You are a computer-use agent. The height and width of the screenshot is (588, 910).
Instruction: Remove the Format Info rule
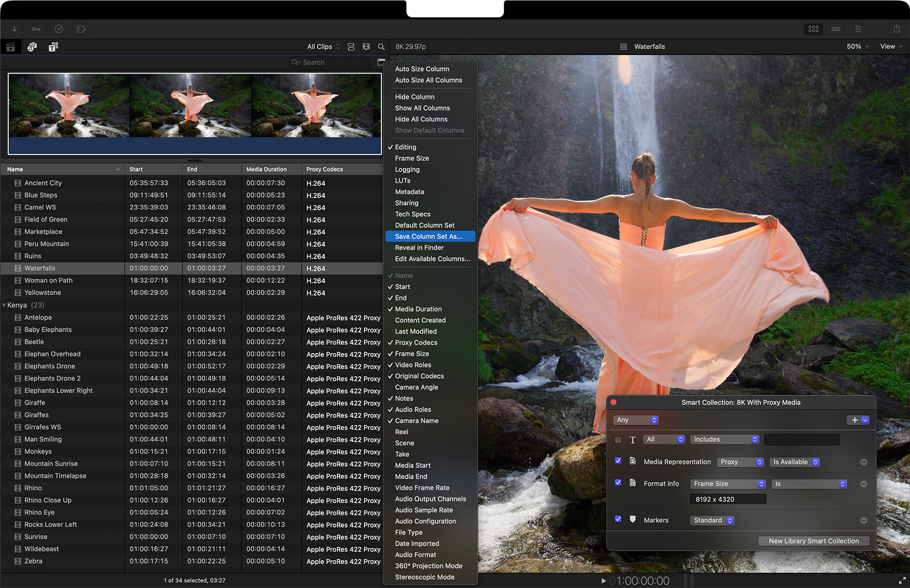pyautogui.click(x=864, y=484)
